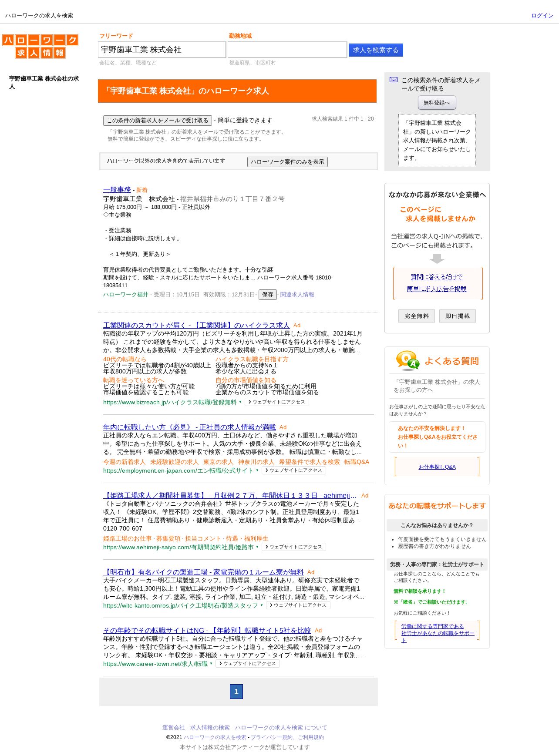The height and width of the screenshot is (756, 559).
Task: Click the 保存 button on job listing
Action: [268, 295]
